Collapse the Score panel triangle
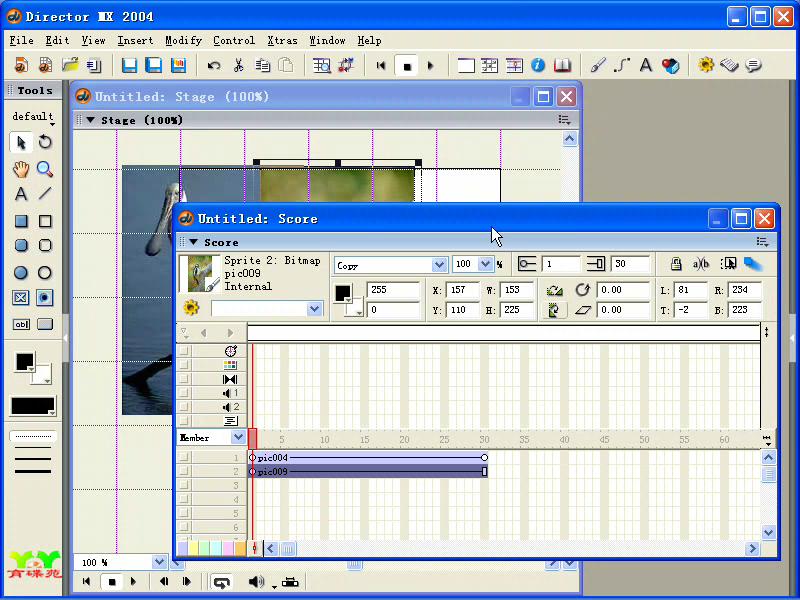 pos(194,242)
